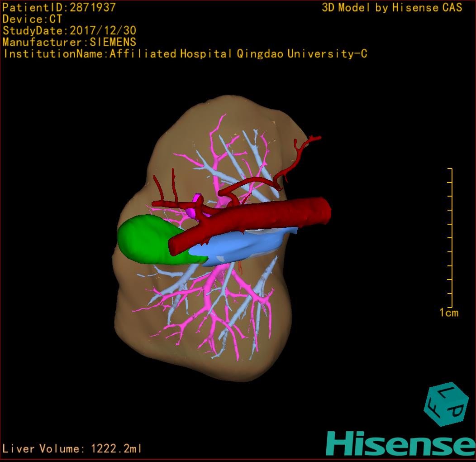Click the Hisense logo

[401, 444]
